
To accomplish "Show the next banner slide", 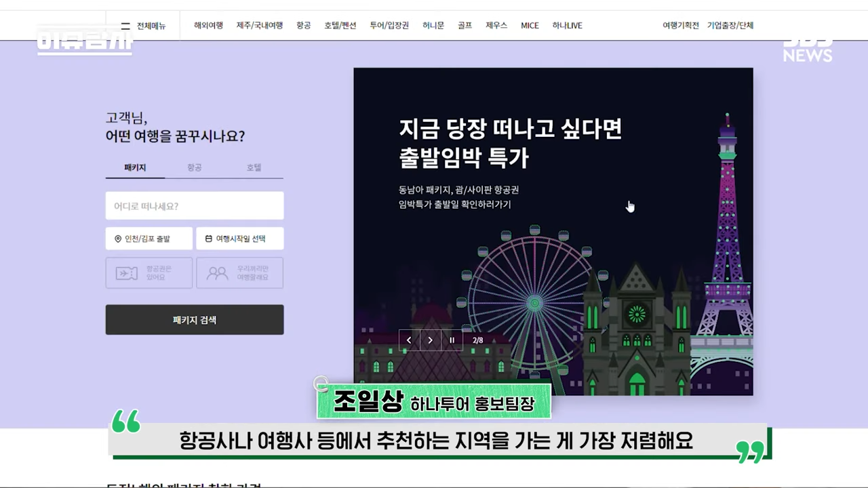I will tap(430, 340).
